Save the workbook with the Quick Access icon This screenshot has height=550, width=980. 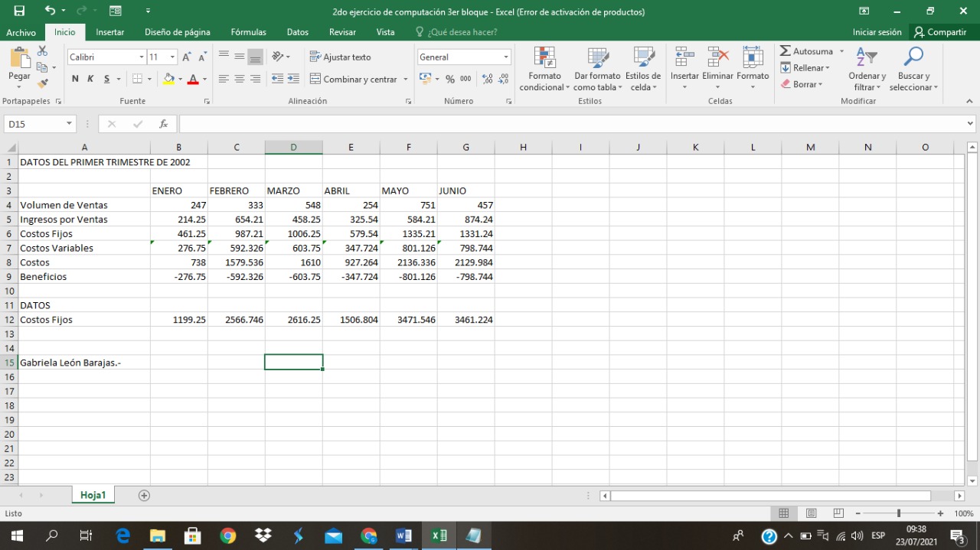click(x=19, y=11)
